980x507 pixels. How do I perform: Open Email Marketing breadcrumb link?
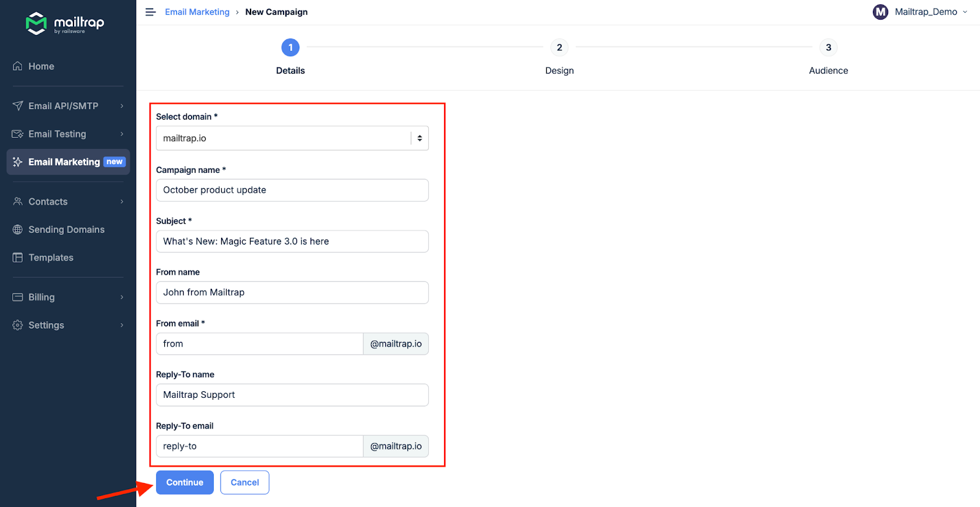click(197, 12)
